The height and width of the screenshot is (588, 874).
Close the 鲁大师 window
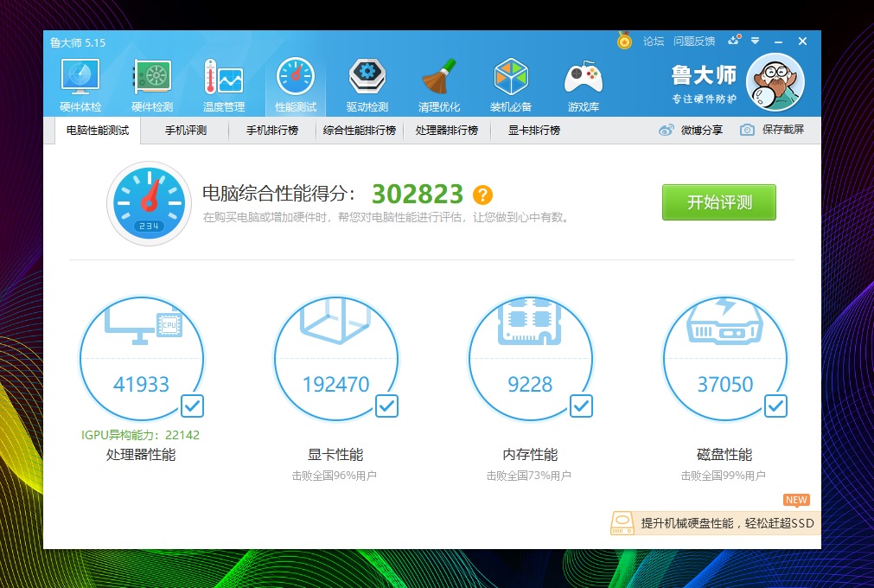pyautogui.click(x=802, y=42)
